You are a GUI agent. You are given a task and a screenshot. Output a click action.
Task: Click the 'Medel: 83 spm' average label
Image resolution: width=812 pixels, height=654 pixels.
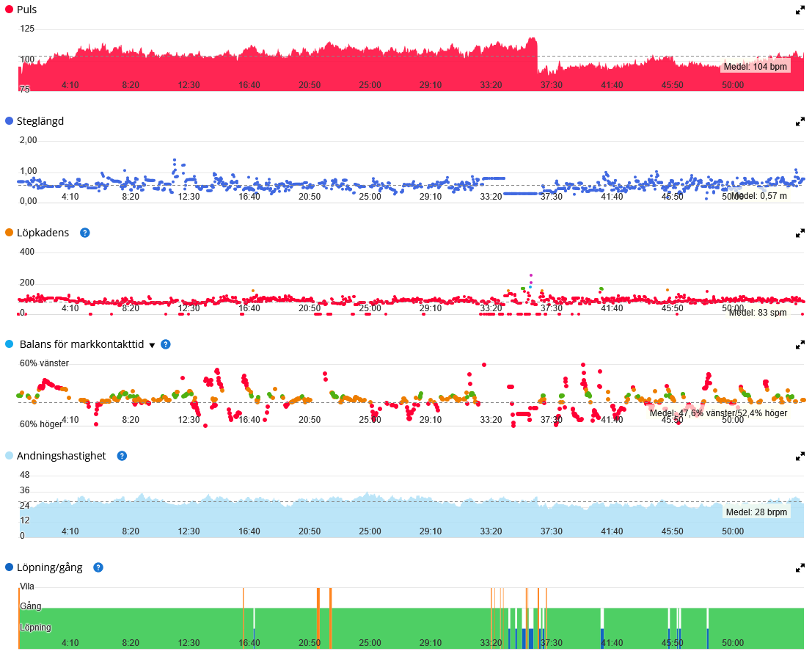(758, 313)
